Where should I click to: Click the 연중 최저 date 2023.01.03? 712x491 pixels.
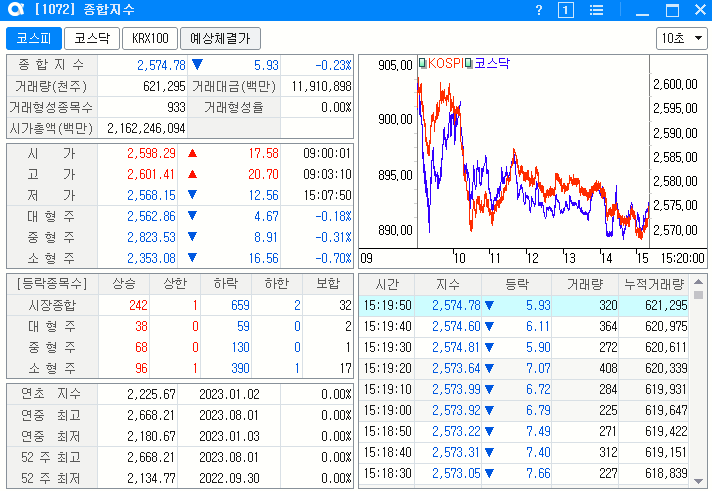coord(229,436)
